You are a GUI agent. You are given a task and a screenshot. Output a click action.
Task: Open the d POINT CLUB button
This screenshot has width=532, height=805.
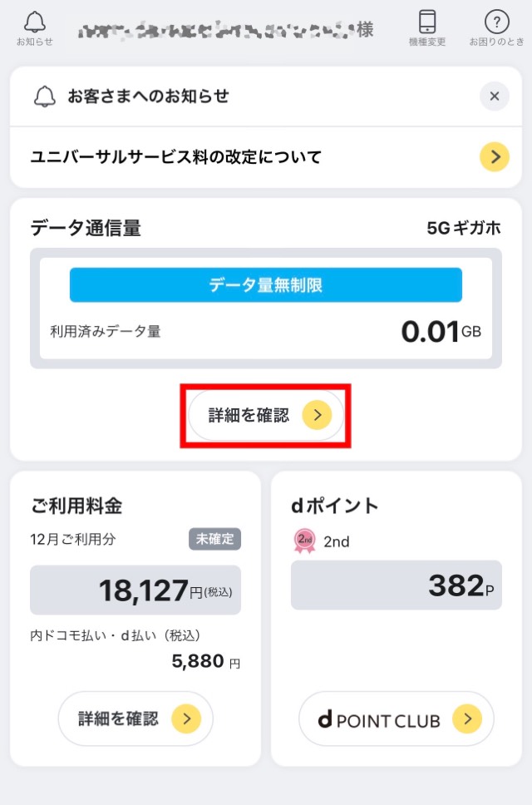click(x=396, y=719)
